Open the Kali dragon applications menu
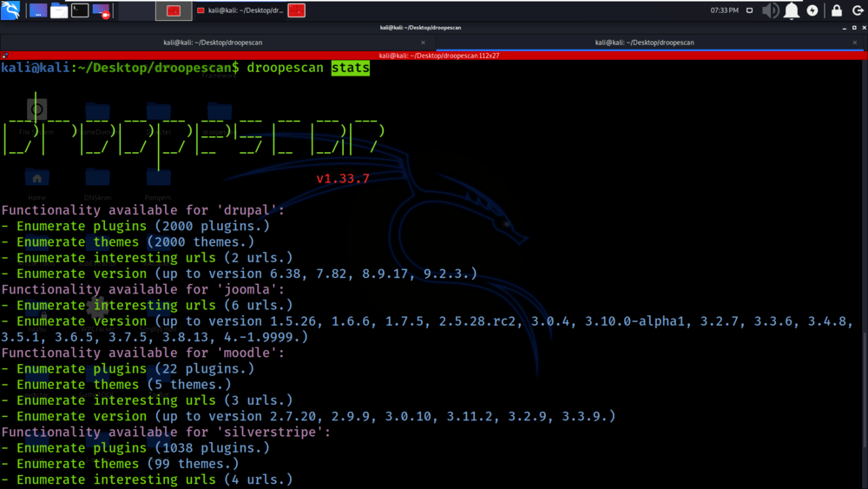This screenshot has height=489, width=868. (x=10, y=10)
